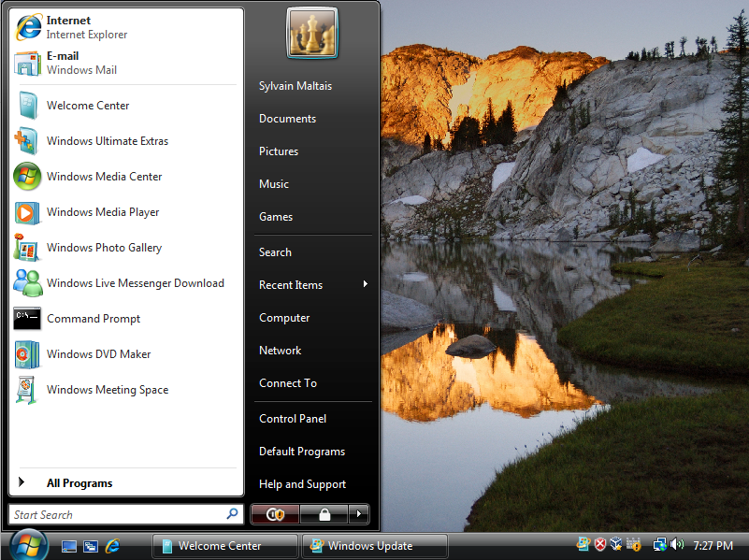Open Windows DVD Maker

pos(97,354)
